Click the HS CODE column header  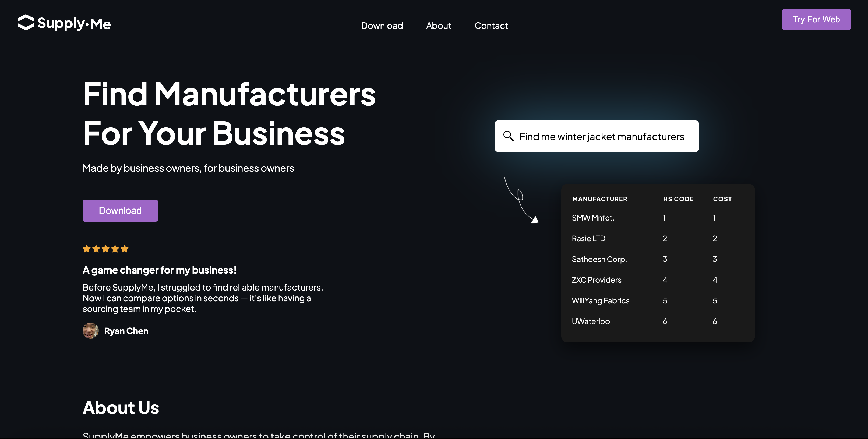[678, 199]
